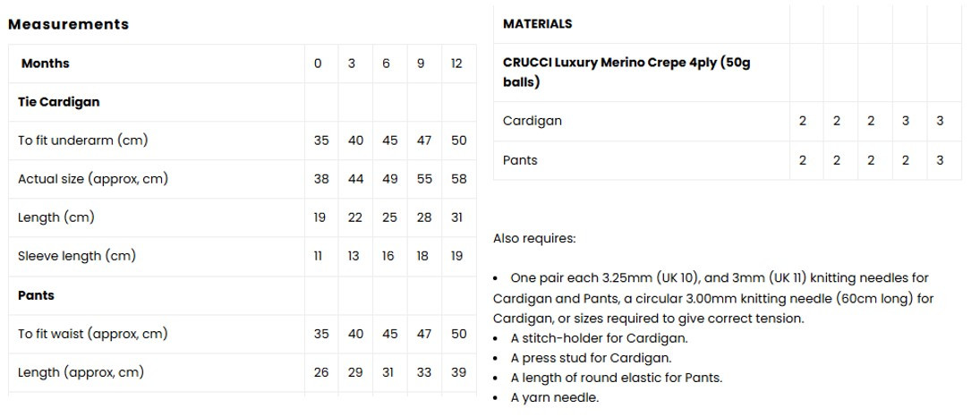Image resolution: width=980 pixels, height=417 pixels.
Task: Select the To fit waist (approx, cm) label
Action: point(93,334)
